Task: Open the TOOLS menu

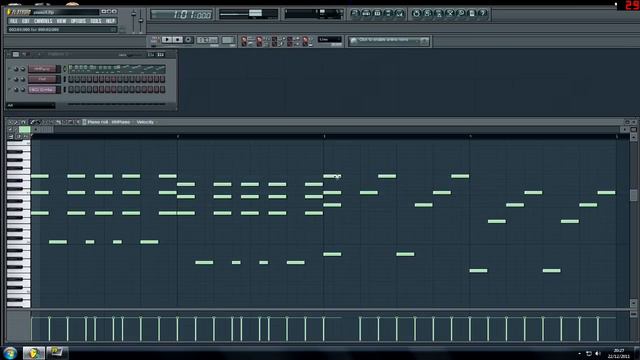Action: [96, 21]
